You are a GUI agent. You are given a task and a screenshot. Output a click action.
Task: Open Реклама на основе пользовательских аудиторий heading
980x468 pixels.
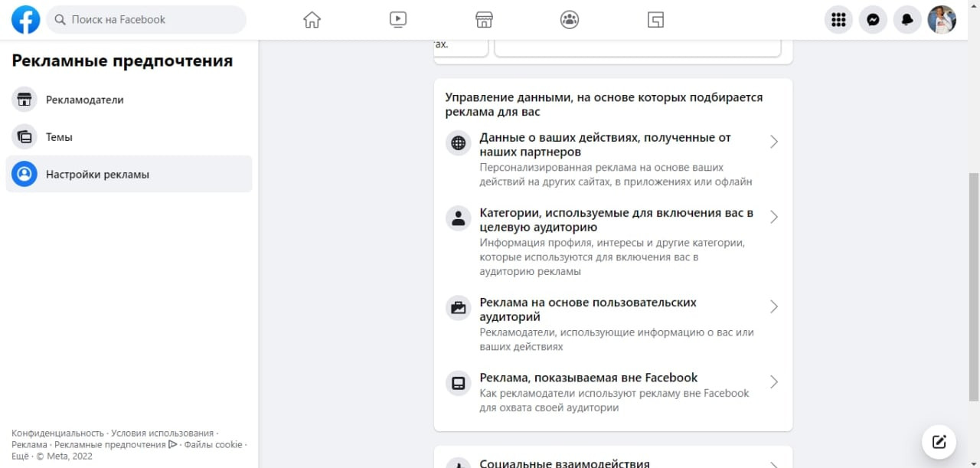pos(588,309)
